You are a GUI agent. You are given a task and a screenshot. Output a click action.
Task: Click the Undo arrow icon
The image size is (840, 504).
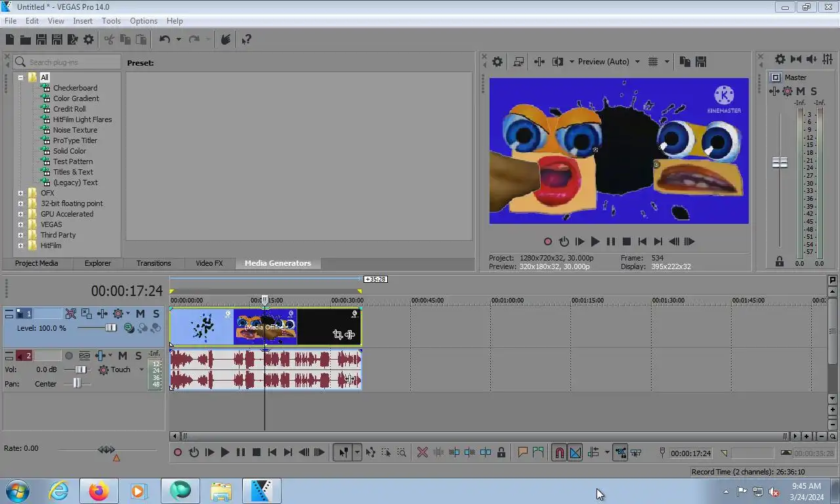click(165, 40)
